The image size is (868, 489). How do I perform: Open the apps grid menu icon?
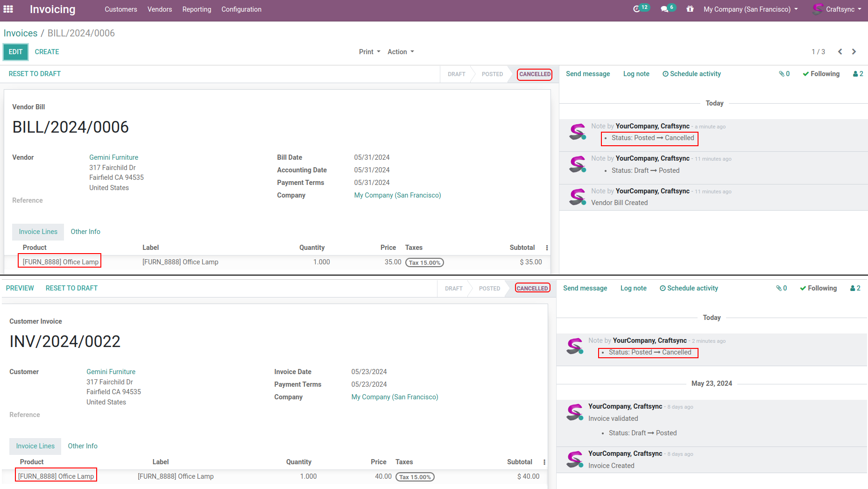[8, 9]
